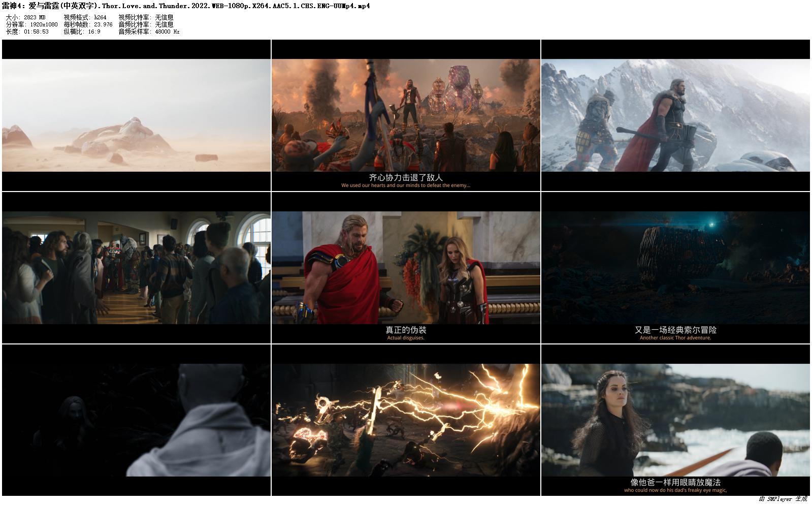Click the desert sand dune thumbnail
The image size is (812, 505).
(x=136, y=115)
